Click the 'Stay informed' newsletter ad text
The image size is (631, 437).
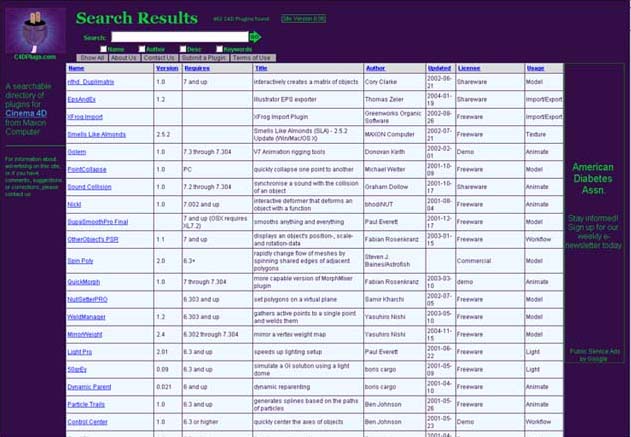(x=594, y=232)
